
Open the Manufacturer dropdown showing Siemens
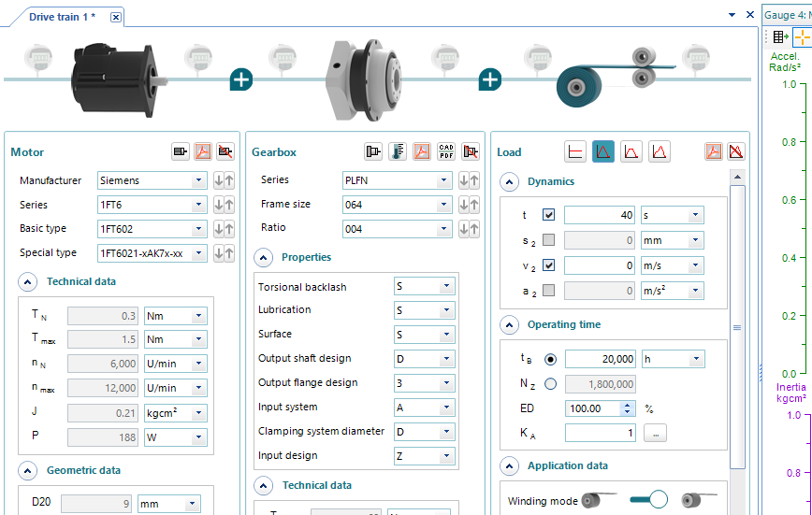152,180
